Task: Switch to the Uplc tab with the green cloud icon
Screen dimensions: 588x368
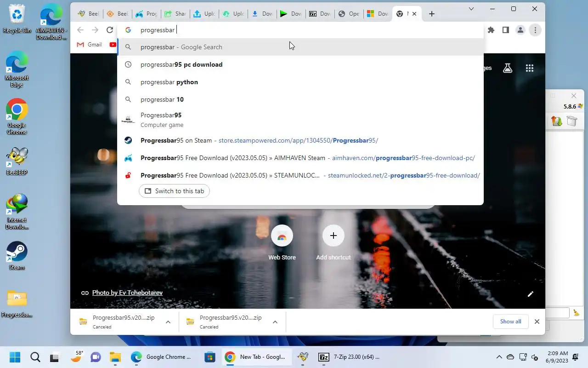Action: click(x=233, y=14)
